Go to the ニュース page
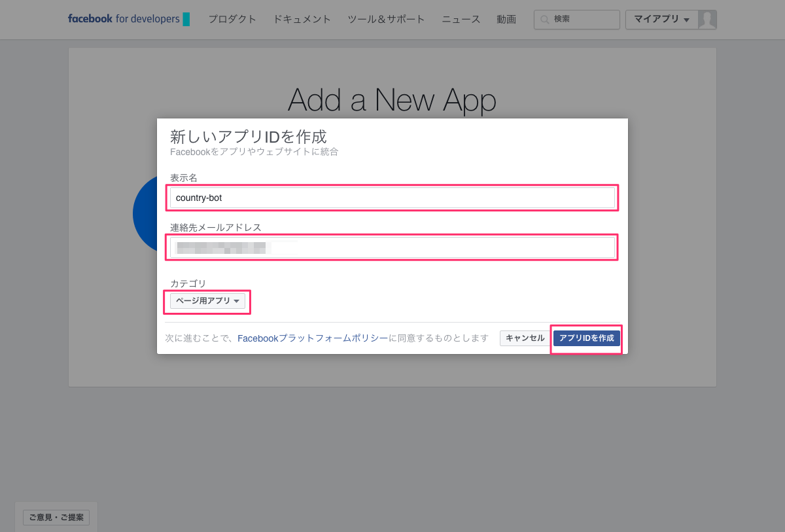The height and width of the screenshot is (532, 785). click(461, 20)
